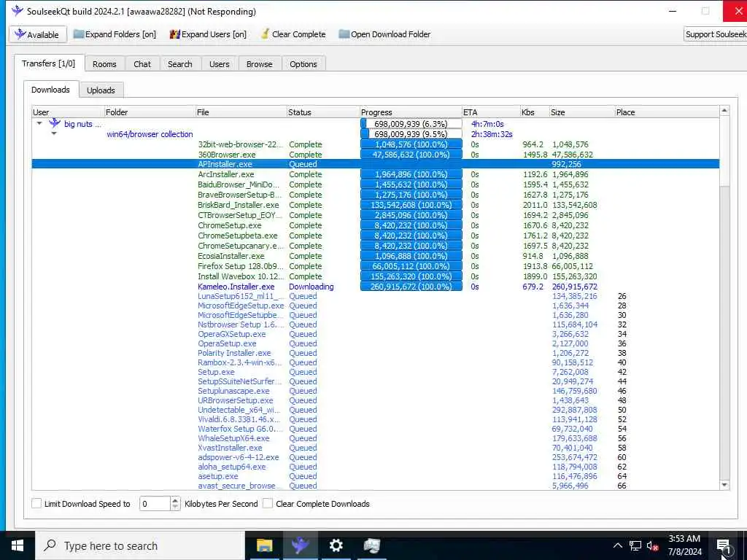This screenshot has height=560, width=747.
Task: Select the ChromeSetup.exe file row
Action: point(376,225)
